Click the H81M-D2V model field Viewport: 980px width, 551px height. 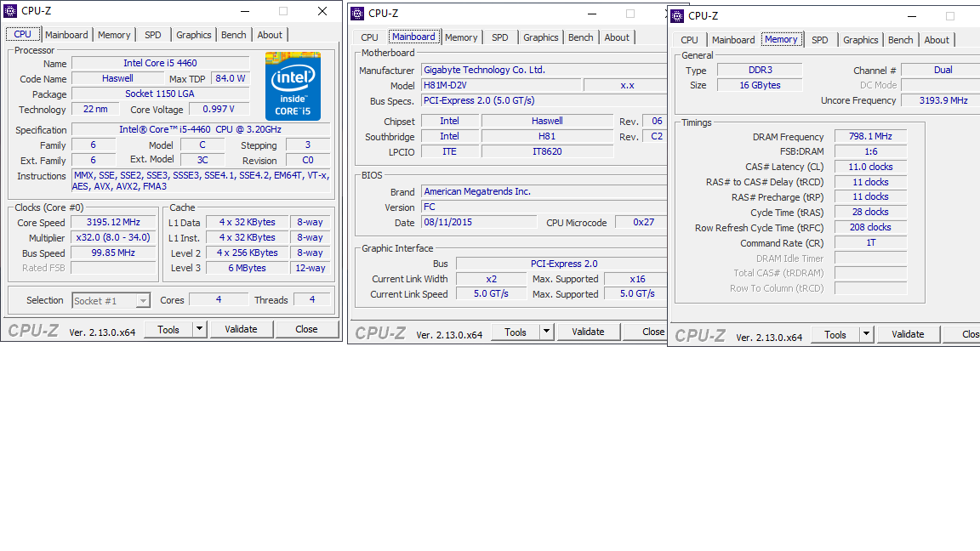click(x=500, y=86)
